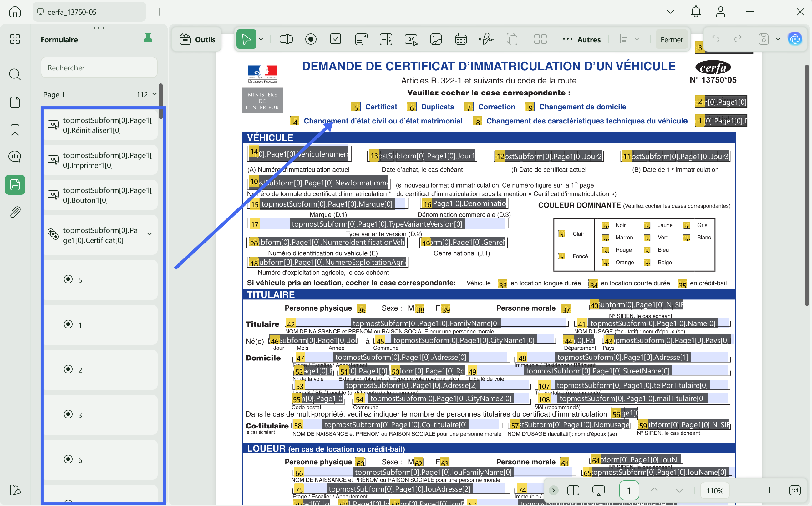Open the Outils menu

pyautogui.click(x=197, y=39)
